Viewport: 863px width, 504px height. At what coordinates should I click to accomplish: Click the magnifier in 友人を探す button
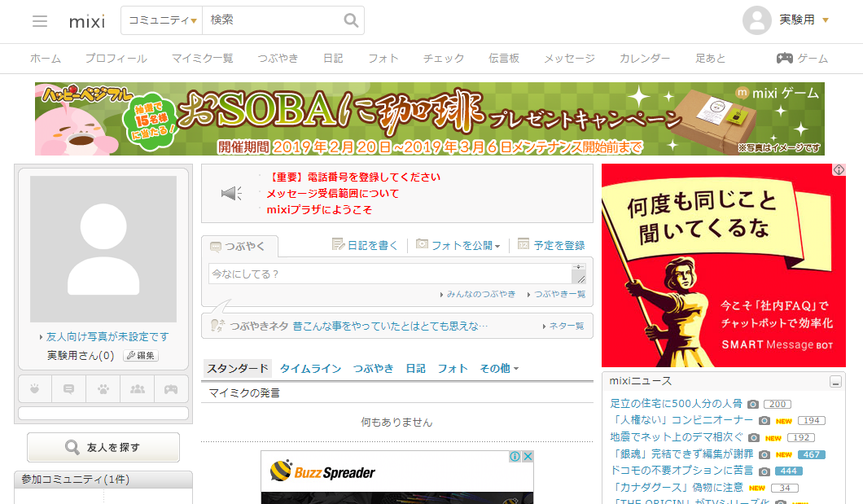click(72, 447)
